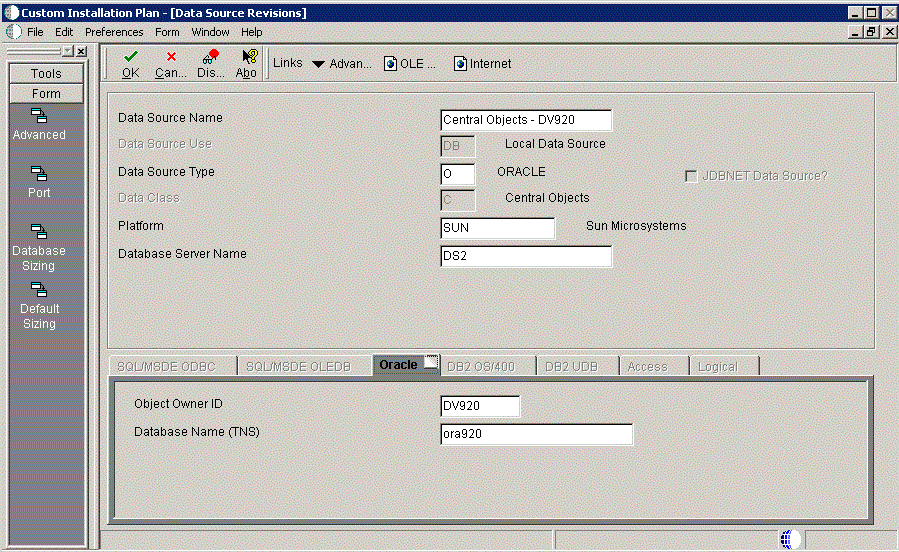Screen dimensions: 899x552
Task: Select the Oracle tab
Action: pos(406,365)
